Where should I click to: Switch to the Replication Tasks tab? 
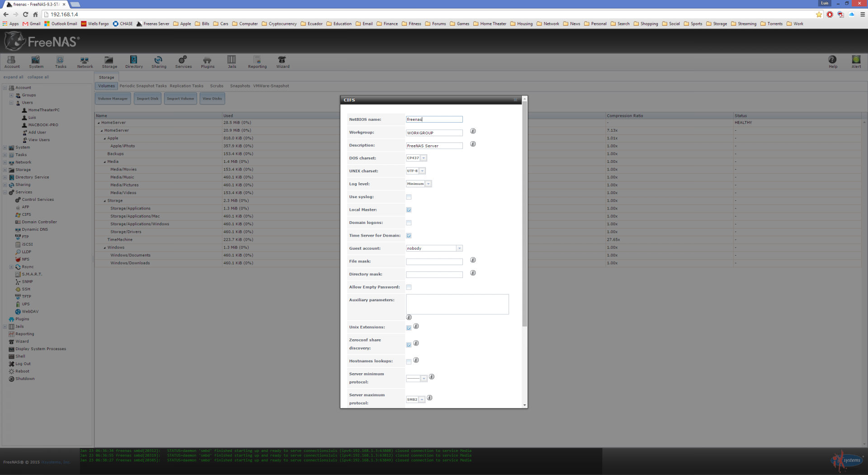[186, 86]
